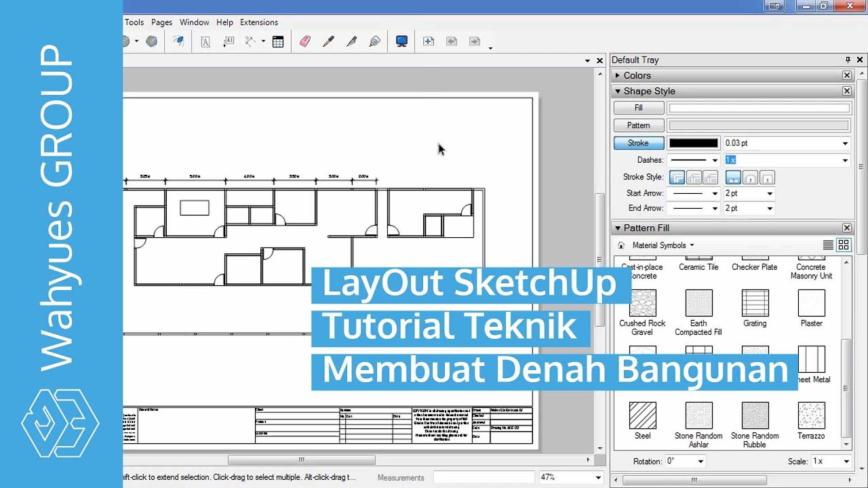Viewport: 868px width, 488px height.
Task: Choose mitered corner stroke style
Action: [x=677, y=178]
